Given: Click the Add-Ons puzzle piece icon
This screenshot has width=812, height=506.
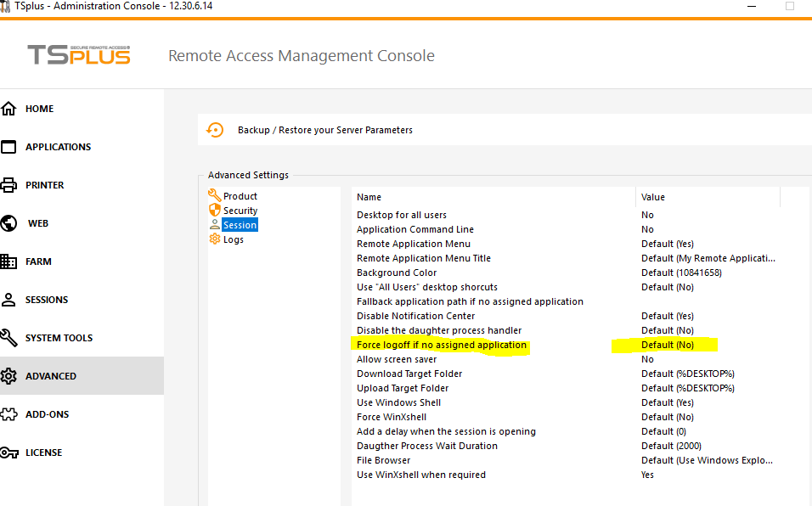Looking at the screenshot, I should [x=9, y=414].
